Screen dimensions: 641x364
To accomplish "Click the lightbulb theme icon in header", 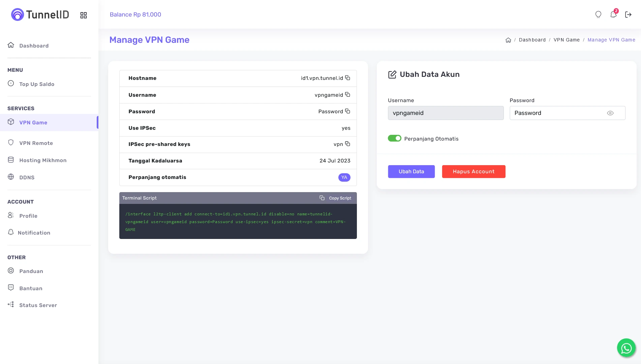I will point(598,14).
